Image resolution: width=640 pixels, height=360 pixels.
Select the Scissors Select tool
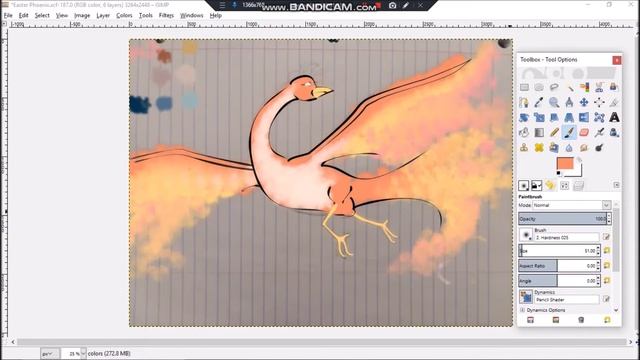pos(599,87)
